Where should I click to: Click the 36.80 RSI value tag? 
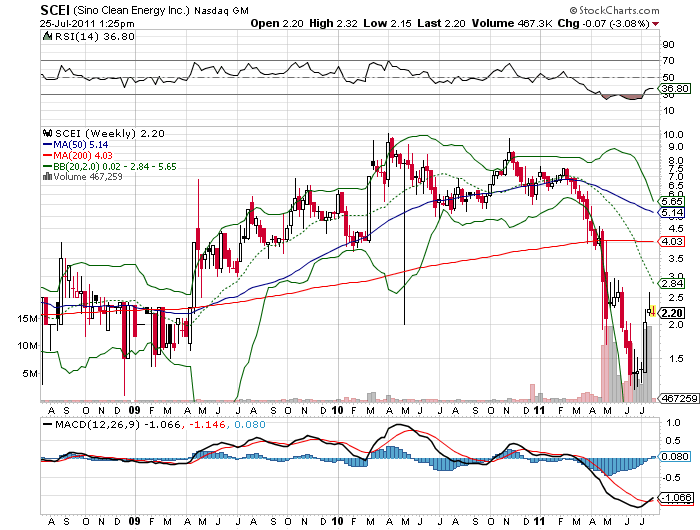674,88
